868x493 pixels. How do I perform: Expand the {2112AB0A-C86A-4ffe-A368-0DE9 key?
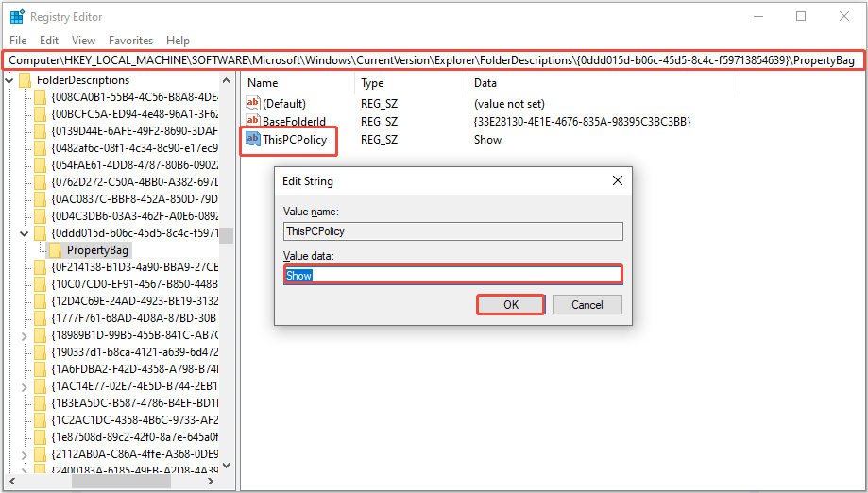coord(25,455)
